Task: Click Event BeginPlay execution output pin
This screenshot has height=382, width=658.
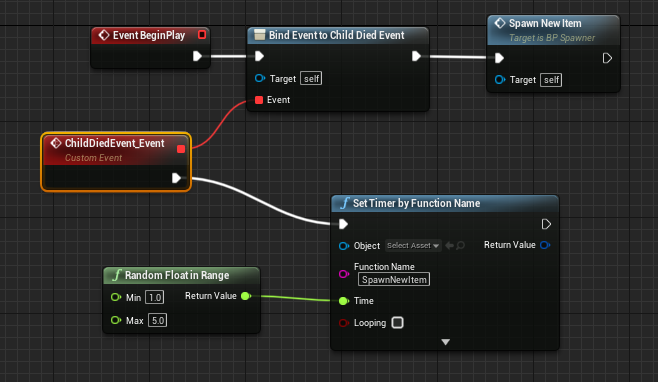Action: (x=197, y=56)
